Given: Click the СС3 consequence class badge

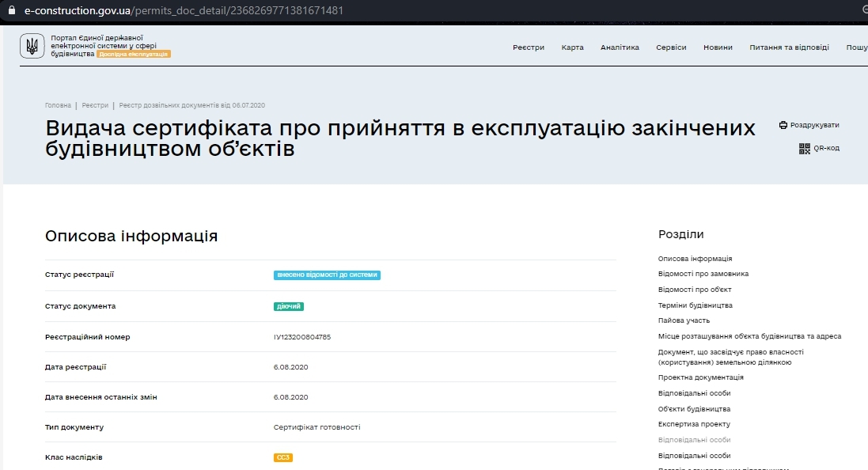Looking at the screenshot, I should (283, 457).
